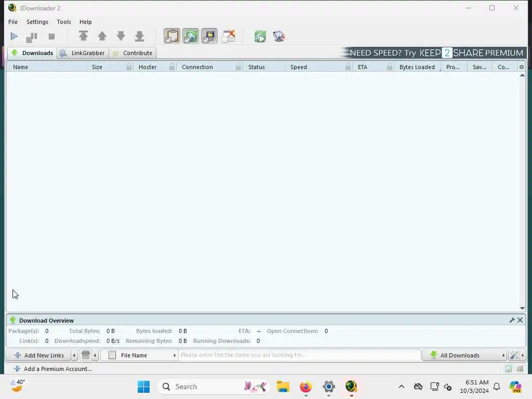Click the taskbar Search box
Image resolution: width=532 pixels, height=399 pixels.
214,387
